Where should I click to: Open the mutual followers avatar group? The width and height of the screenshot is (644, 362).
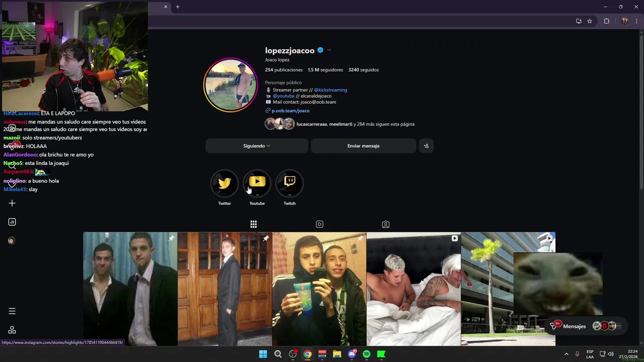280,124
